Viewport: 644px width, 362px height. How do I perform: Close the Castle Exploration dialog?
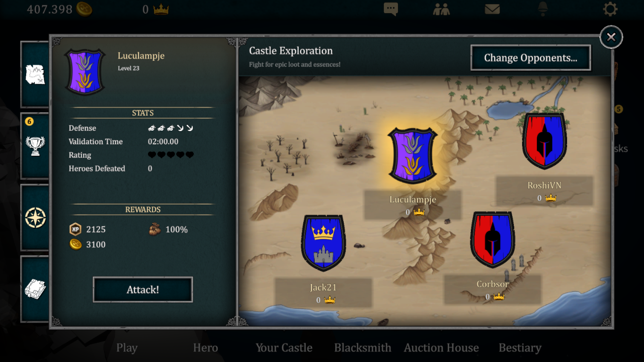click(611, 37)
